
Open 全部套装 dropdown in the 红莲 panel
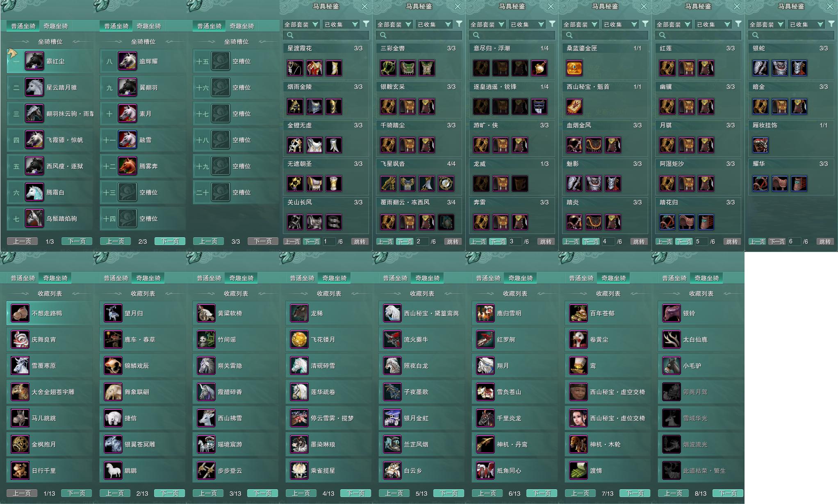(673, 25)
